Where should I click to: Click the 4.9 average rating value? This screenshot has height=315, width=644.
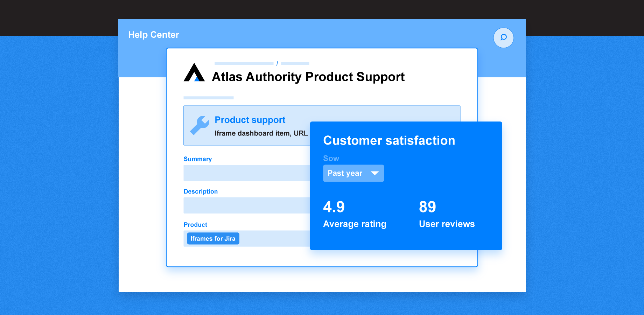click(x=334, y=207)
